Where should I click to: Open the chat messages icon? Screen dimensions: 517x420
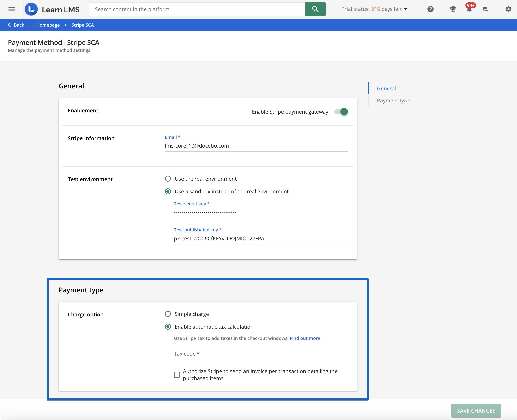click(x=486, y=9)
